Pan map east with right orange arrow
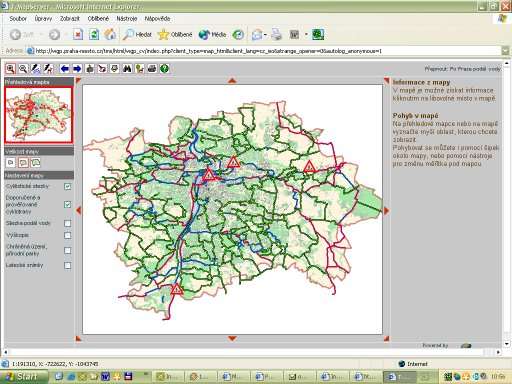 [x=387, y=210]
